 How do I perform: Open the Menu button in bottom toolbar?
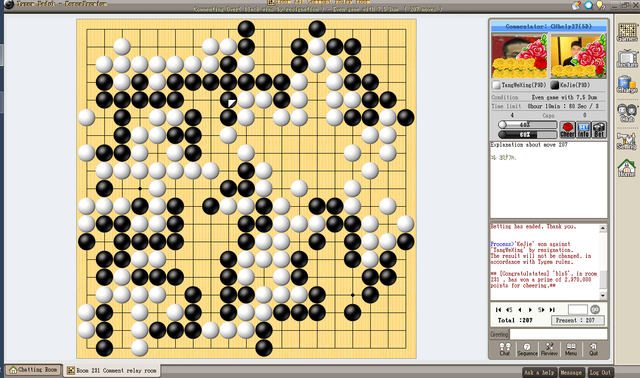571,349
